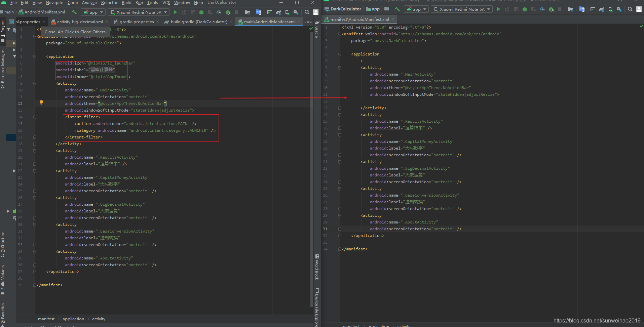Image resolution: width=644 pixels, height=327 pixels.
Task: Show the hidden editor tabs list dropdown
Action: [x=308, y=22]
